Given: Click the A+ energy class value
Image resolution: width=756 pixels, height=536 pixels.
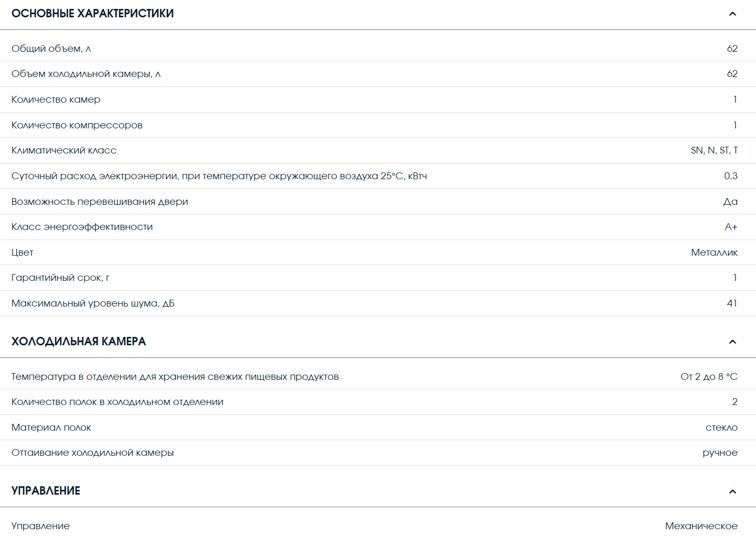Looking at the screenshot, I should coord(731,227).
